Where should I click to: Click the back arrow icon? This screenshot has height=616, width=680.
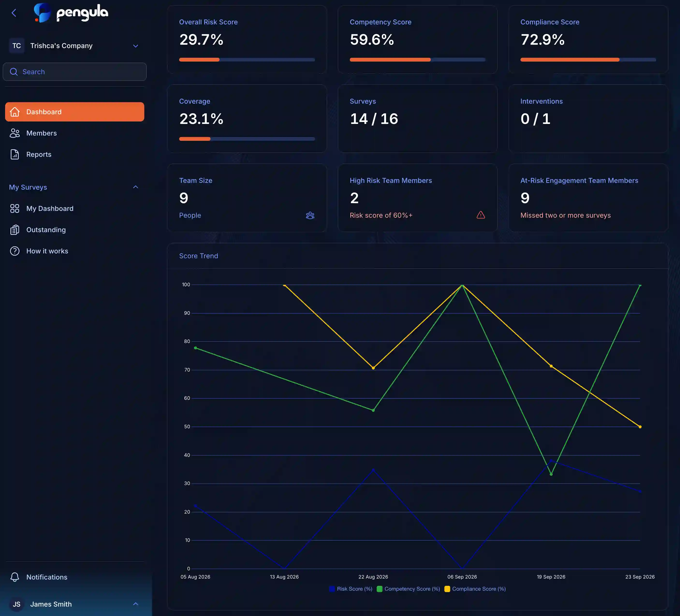tap(14, 13)
